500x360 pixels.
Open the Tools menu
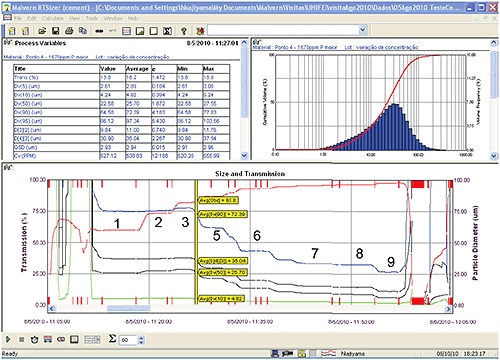pyautogui.click(x=92, y=18)
